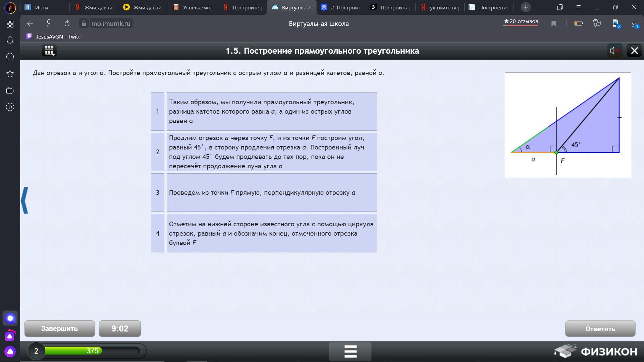Open the Yandex home Я button

coord(49,23)
